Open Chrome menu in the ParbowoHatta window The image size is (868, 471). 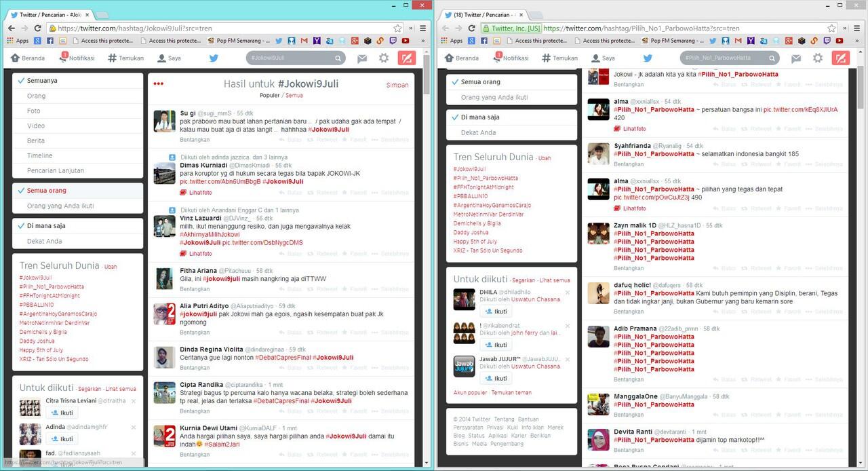point(857,29)
